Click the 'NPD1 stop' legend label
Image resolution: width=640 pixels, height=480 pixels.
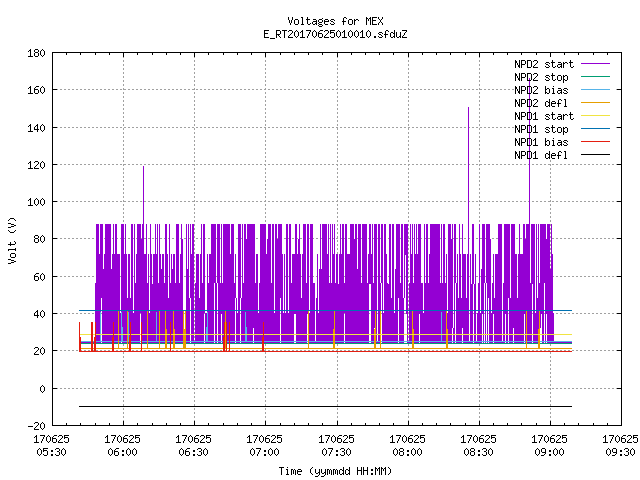click(541, 129)
